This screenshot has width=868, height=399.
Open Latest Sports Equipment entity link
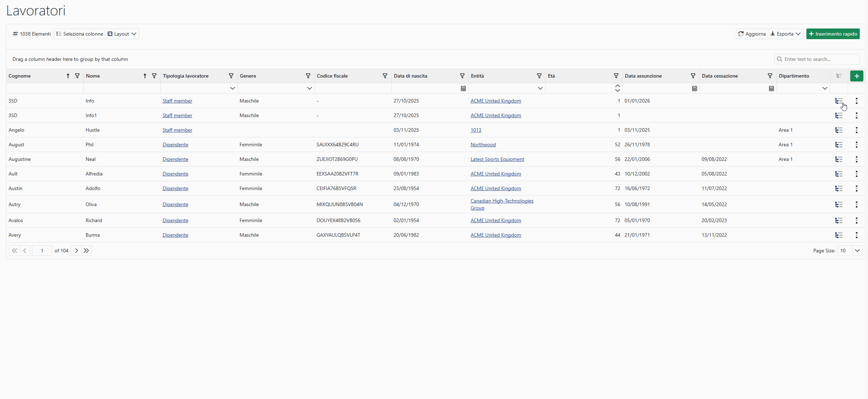coord(497,159)
